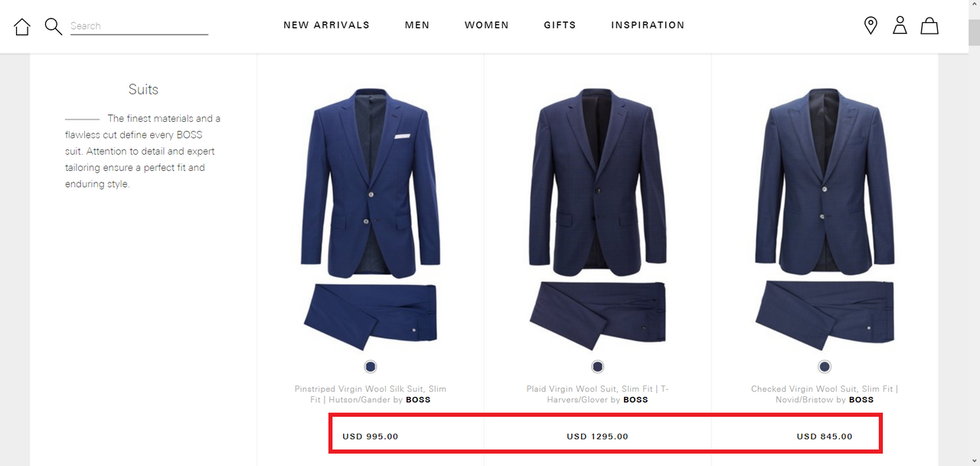Open the Inspiration menu

(648, 25)
